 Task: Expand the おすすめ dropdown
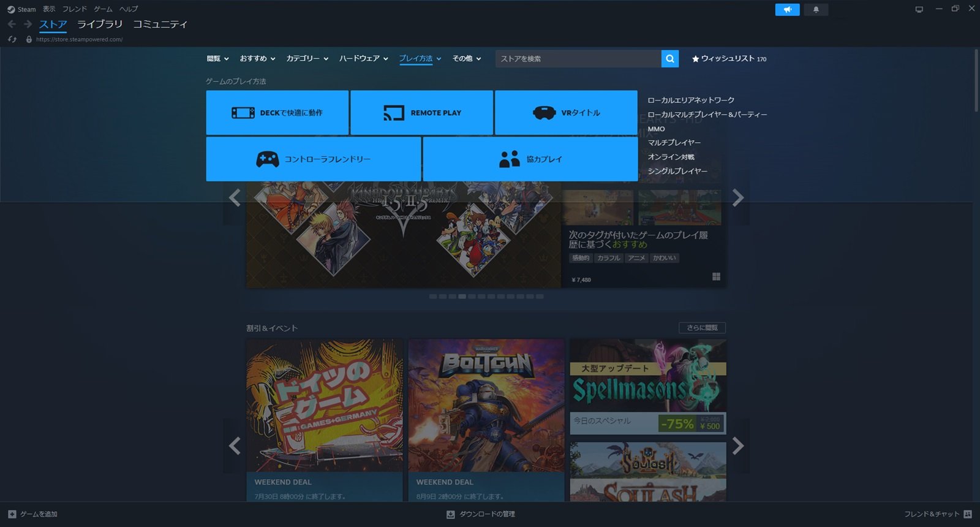click(257, 59)
